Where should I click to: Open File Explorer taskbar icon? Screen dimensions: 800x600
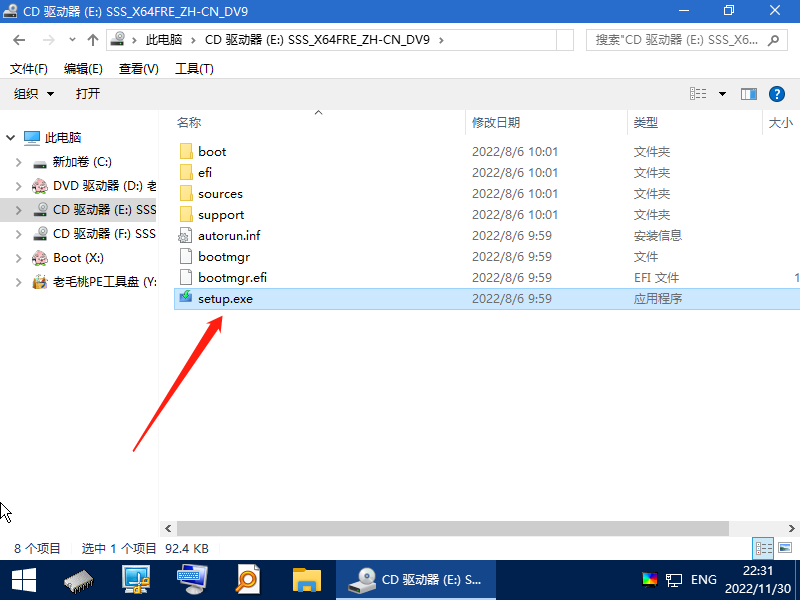point(307,580)
